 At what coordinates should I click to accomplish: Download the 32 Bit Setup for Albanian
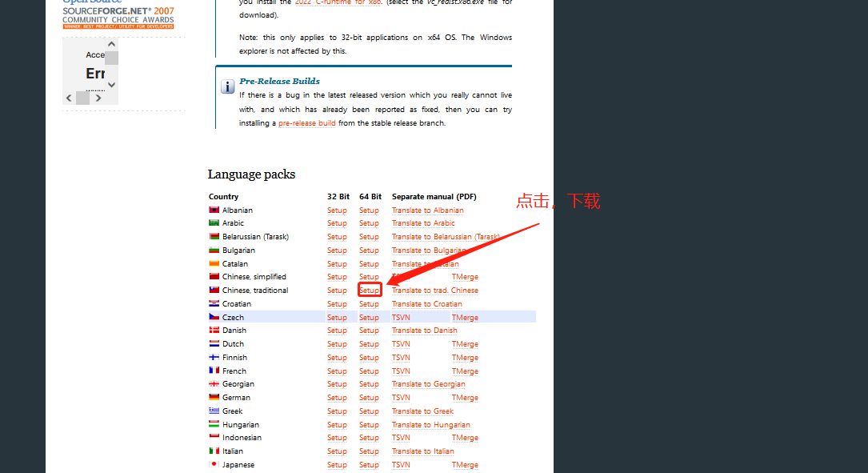[x=337, y=210]
